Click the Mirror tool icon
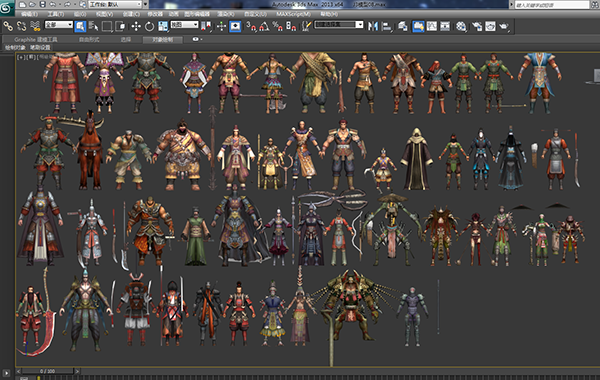600x380 pixels. click(x=373, y=26)
